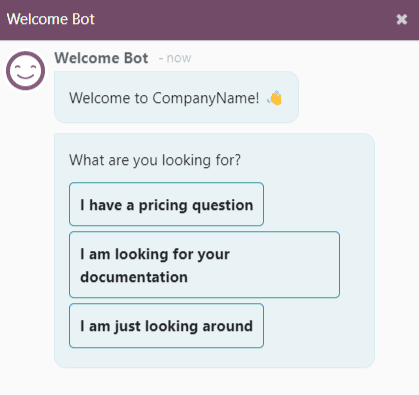Screen dimensions: 419x395
Task: Pick the "I am just looking around" option
Action: click(x=166, y=325)
